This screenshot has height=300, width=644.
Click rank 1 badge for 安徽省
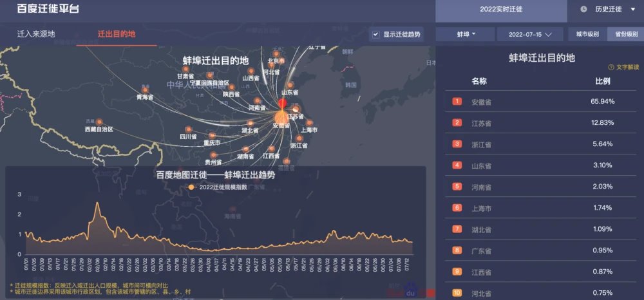pyautogui.click(x=457, y=101)
